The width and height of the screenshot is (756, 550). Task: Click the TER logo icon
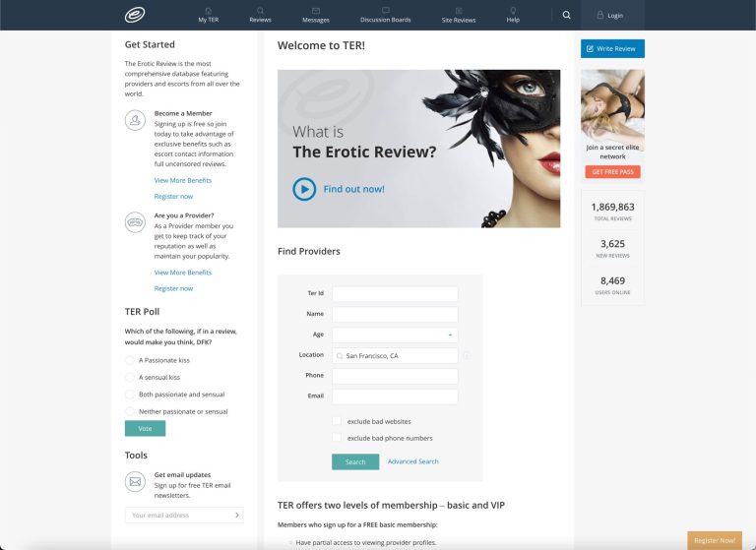coord(135,15)
